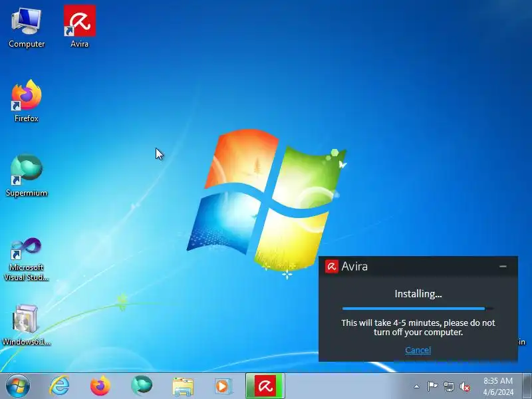Click the 'Installing...' status text
This screenshot has height=399, width=532.
click(418, 294)
